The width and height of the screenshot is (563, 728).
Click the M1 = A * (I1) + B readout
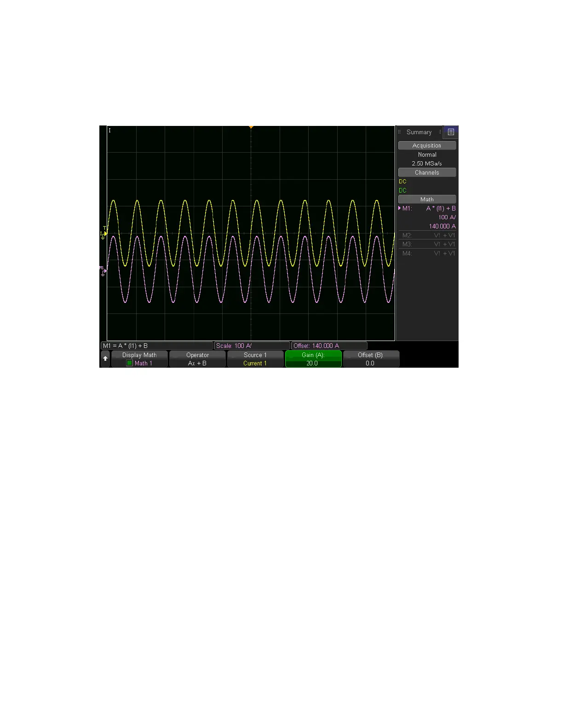click(x=157, y=346)
